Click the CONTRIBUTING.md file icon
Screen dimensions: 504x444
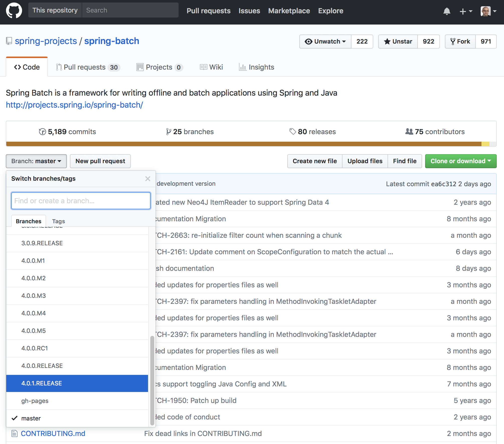pos(15,433)
